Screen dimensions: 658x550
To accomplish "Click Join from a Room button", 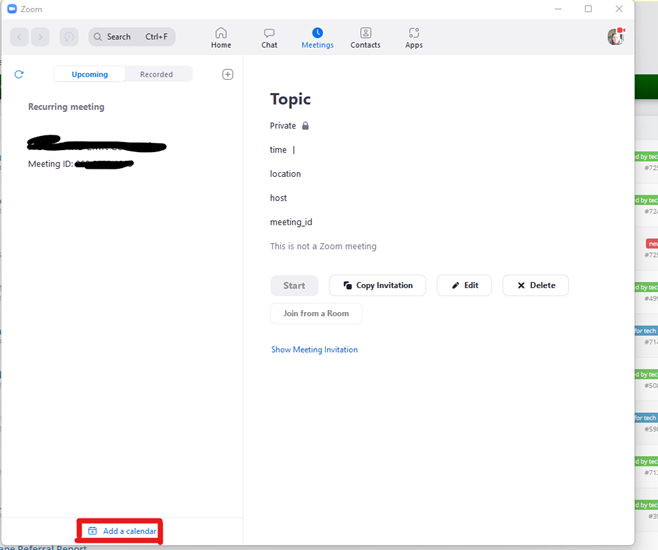I will click(316, 313).
